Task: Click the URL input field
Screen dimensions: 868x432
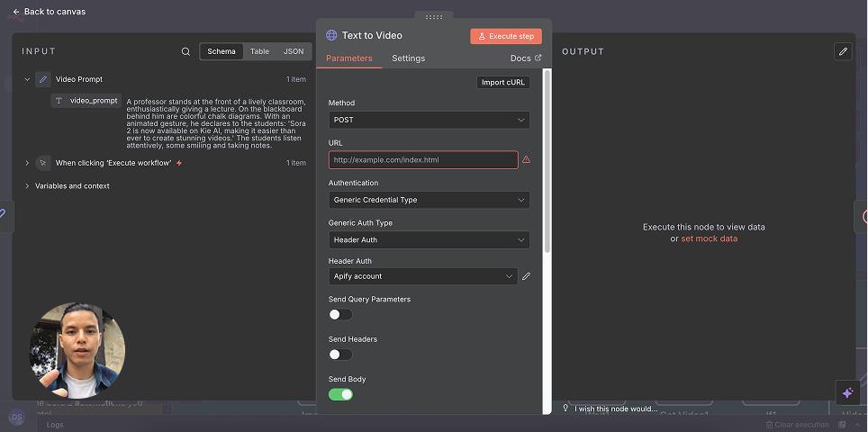Action: [422, 160]
